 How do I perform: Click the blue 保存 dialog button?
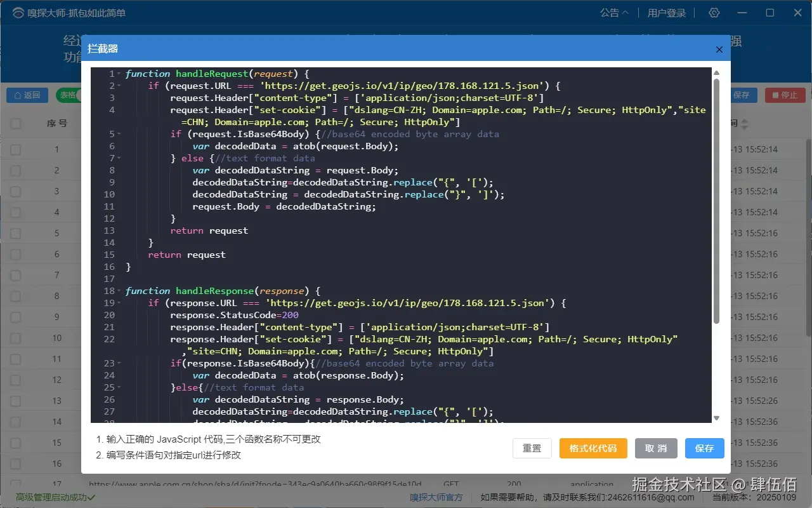click(x=704, y=448)
